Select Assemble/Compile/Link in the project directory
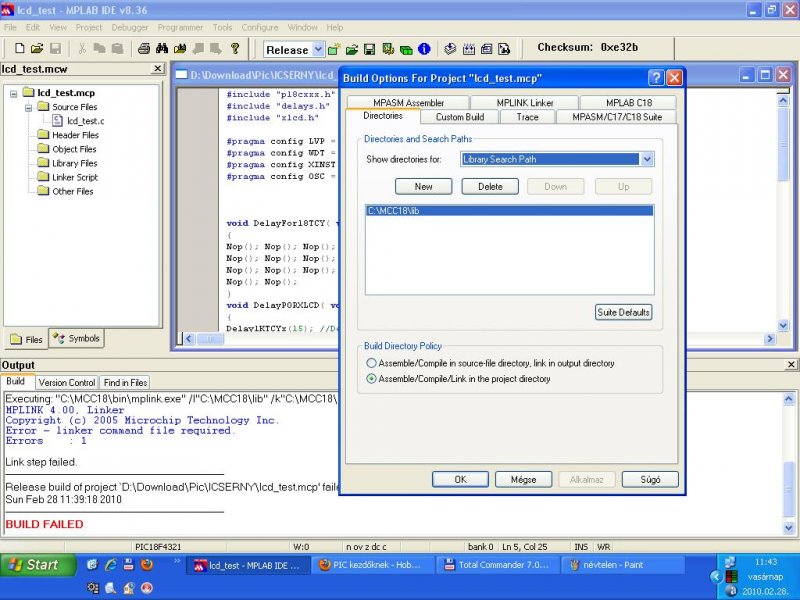 371,379
